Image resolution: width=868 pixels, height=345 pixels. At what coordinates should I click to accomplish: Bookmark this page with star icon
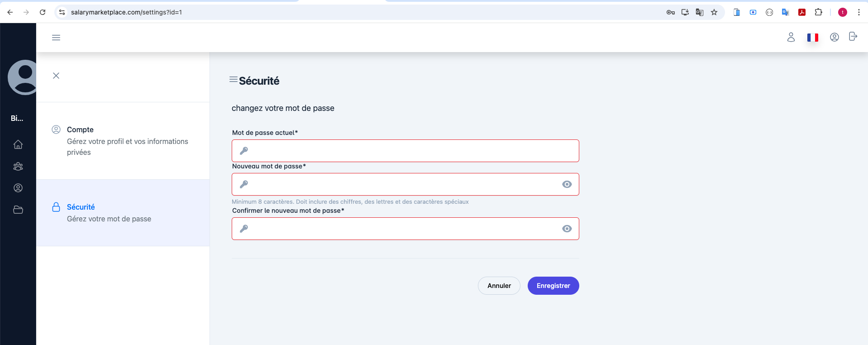tap(714, 12)
